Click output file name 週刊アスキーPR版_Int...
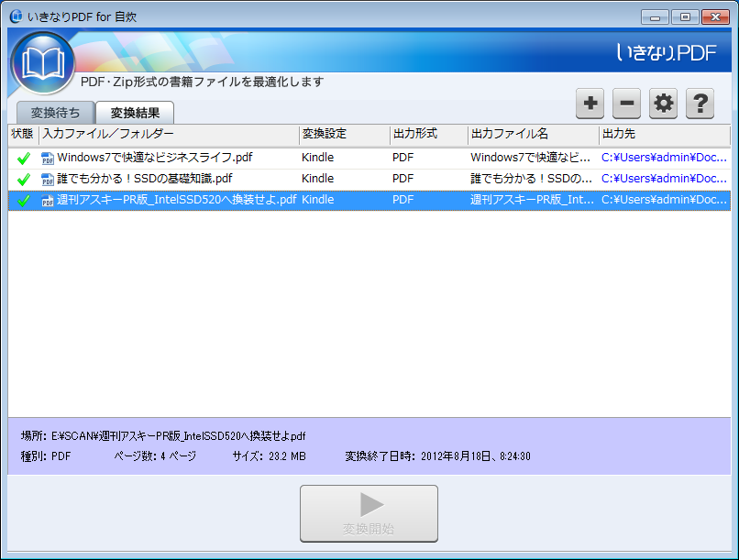 (532, 200)
